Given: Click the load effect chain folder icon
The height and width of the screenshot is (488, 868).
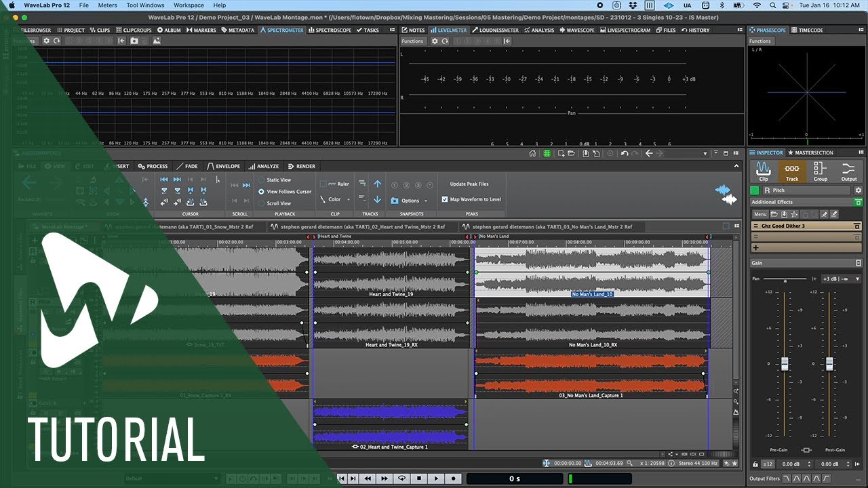Looking at the screenshot, I should click(774, 214).
